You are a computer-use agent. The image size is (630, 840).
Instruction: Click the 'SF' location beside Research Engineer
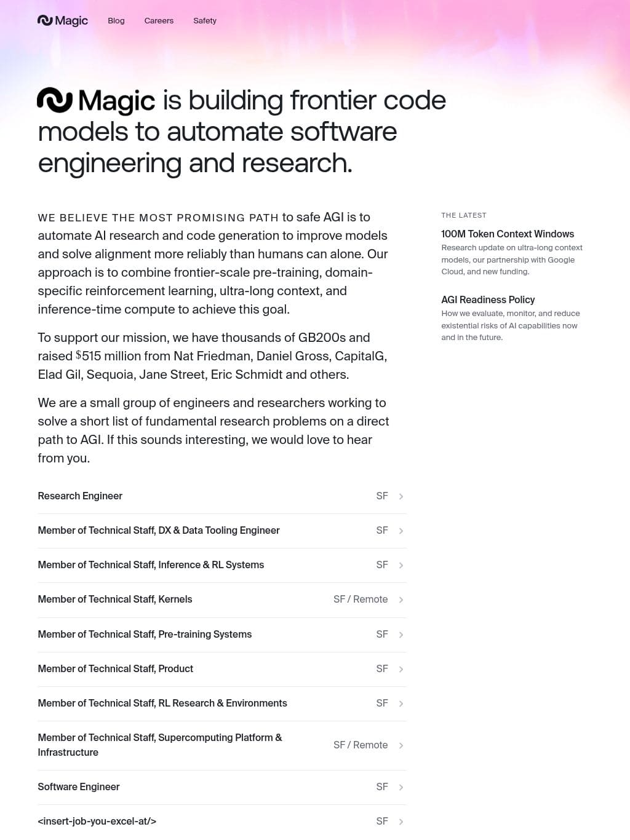pyautogui.click(x=382, y=496)
